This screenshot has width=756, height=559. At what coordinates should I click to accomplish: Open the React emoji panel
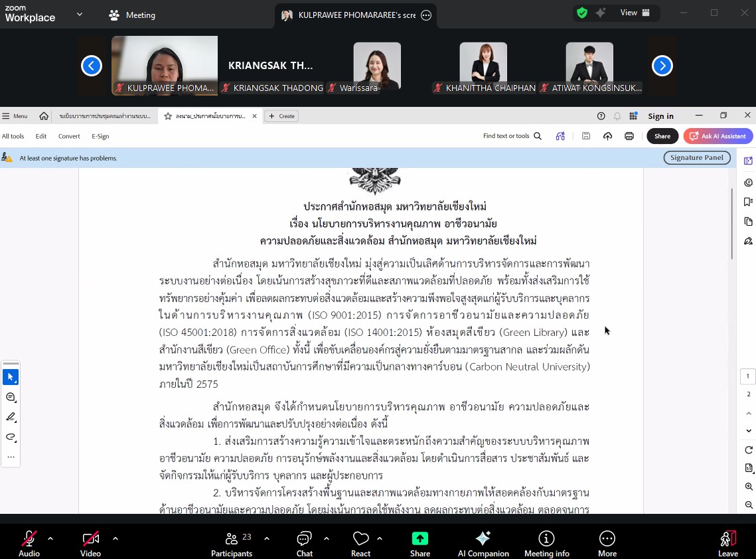tap(360, 543)
